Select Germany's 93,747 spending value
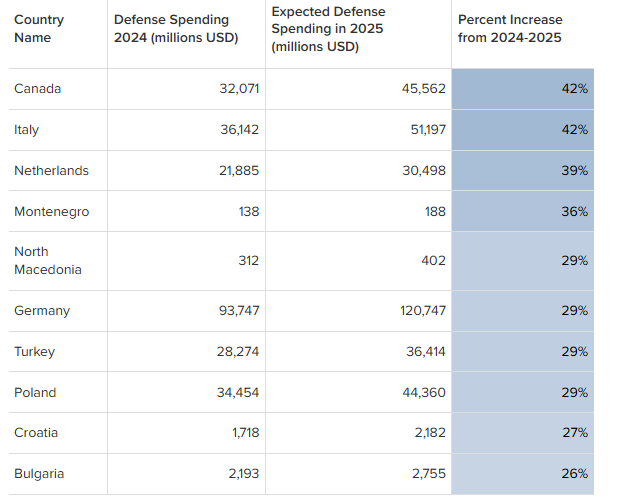This screenshot has width=618, height=501. pyautogui.click(x=239, y=311)
